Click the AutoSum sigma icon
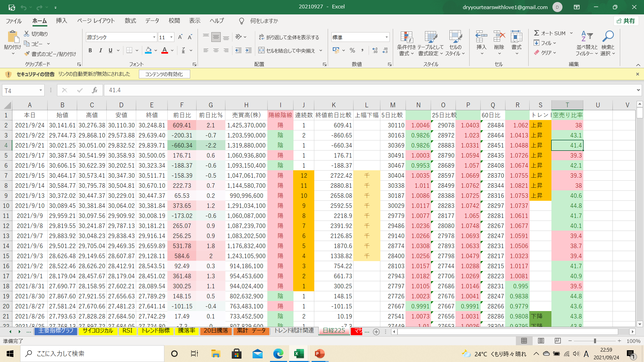The height and width of the screenshot is (362, 644). pyautogui.click(x=537, y=33)
